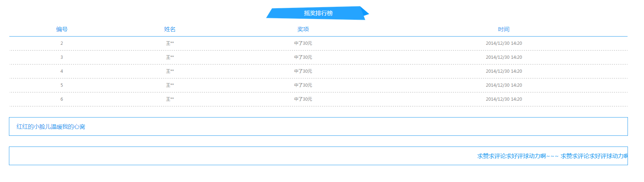
Task: Click the name 王** in row 4
Action: tap(170, 71)
